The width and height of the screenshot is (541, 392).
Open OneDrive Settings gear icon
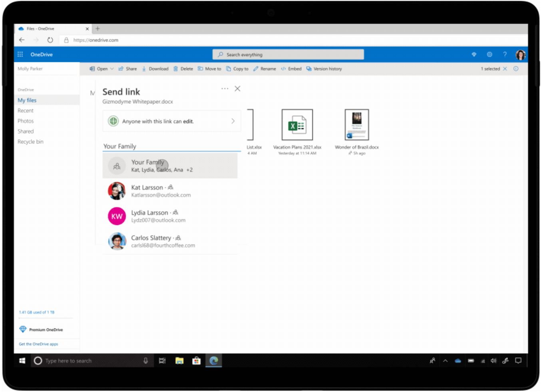(x=489, y=54)
